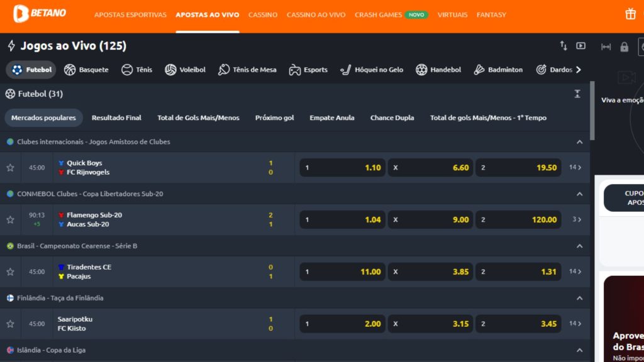Star the Flamengo Sub-20 vs Aucas Sub-20 game
The image size is (644, 362).
tap(10, 220)
